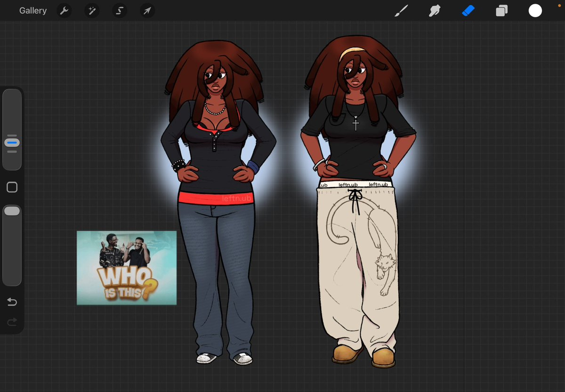Activate the Transform arrow tool
The width and height of the screenshot is (565, 392).
tap(147, 11)
